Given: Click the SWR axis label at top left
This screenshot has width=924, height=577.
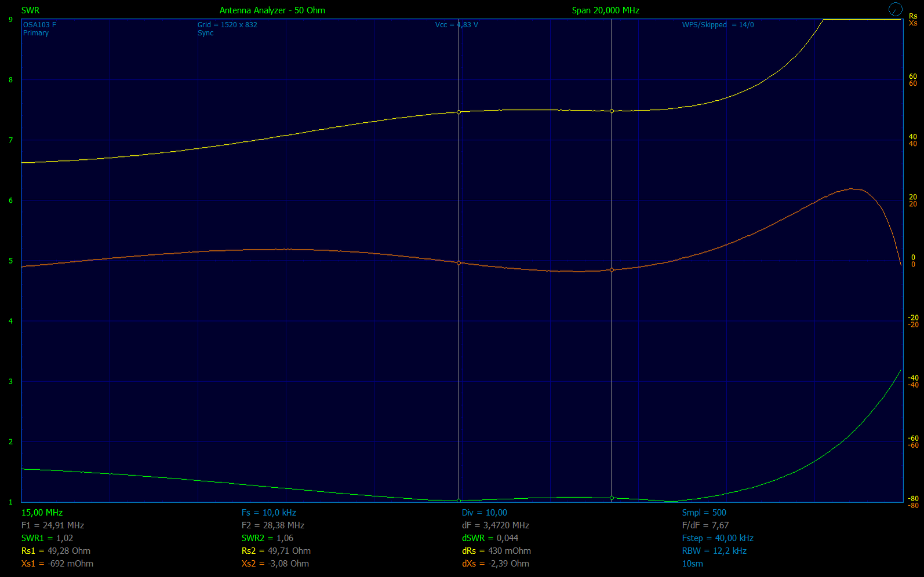Looking at the screenshot, I should [x=30, y=10].
